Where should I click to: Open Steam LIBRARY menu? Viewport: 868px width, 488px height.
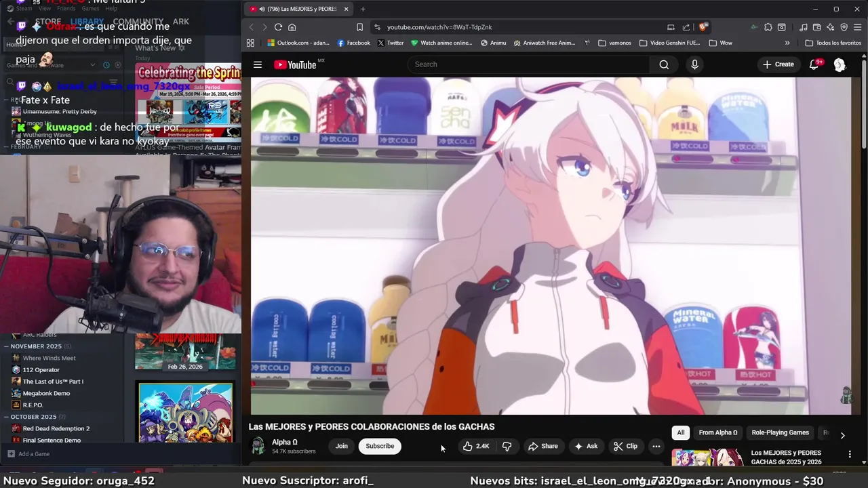(87, 22)
